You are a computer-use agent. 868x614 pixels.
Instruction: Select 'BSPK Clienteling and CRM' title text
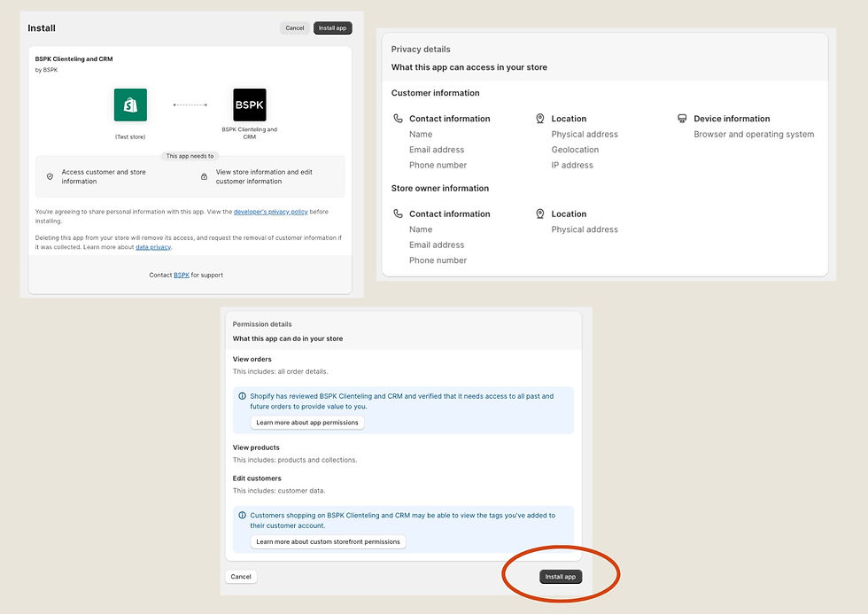(x=74, y=58)
